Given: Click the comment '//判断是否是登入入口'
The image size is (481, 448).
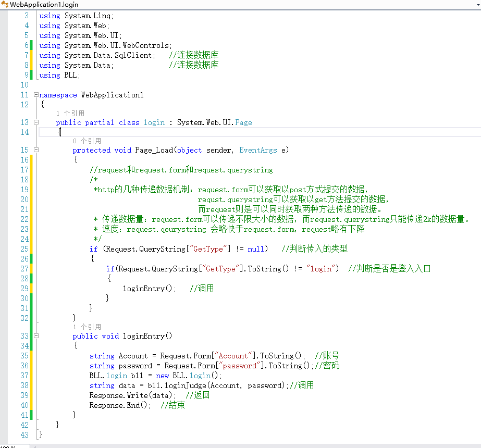Looking at the screenshot, I should [389, 269].
